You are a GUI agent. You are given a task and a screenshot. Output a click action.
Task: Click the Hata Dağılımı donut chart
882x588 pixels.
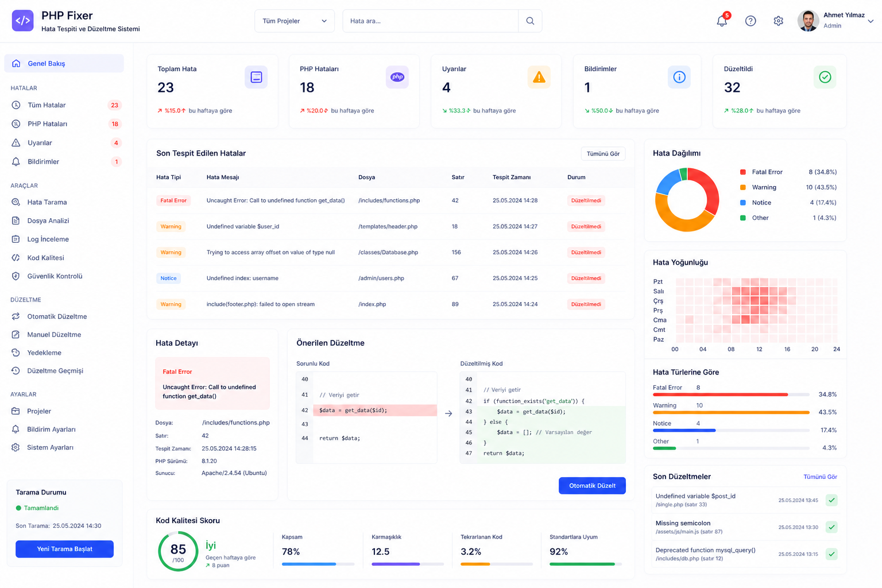click(x=687, y=199)
